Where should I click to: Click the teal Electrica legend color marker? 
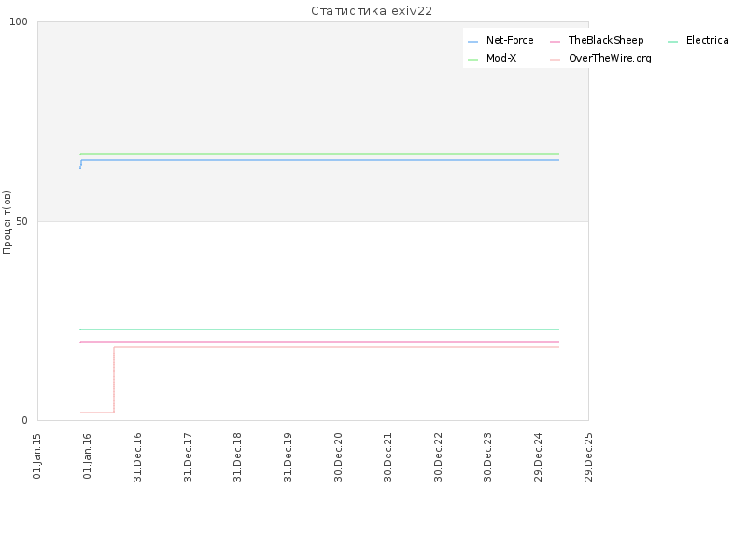(672, 42)
